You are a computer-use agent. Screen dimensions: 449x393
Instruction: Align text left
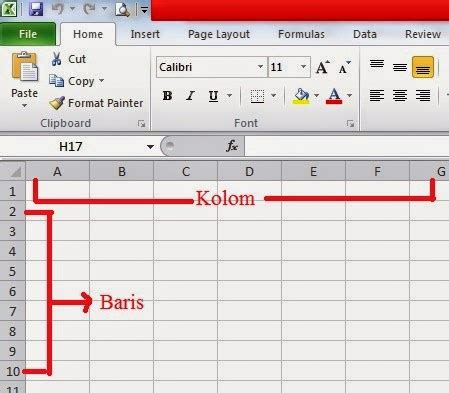pos(377,96)
